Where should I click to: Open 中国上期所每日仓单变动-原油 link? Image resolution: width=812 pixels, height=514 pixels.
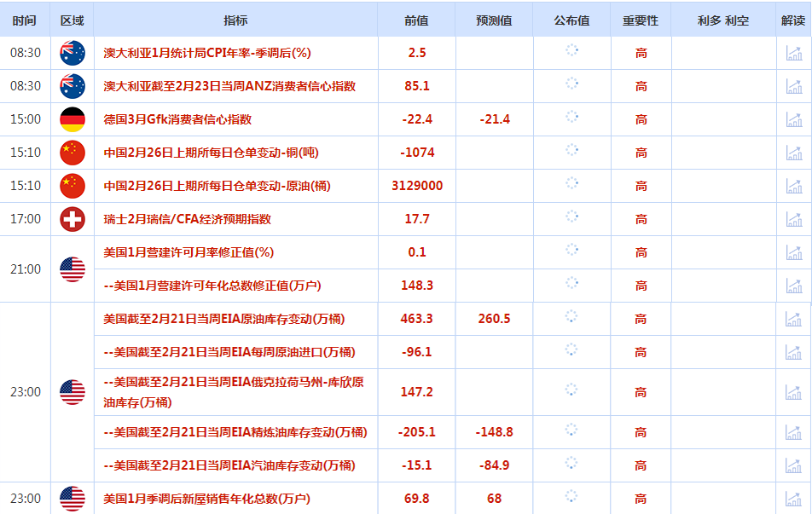[x=217, y=186]
